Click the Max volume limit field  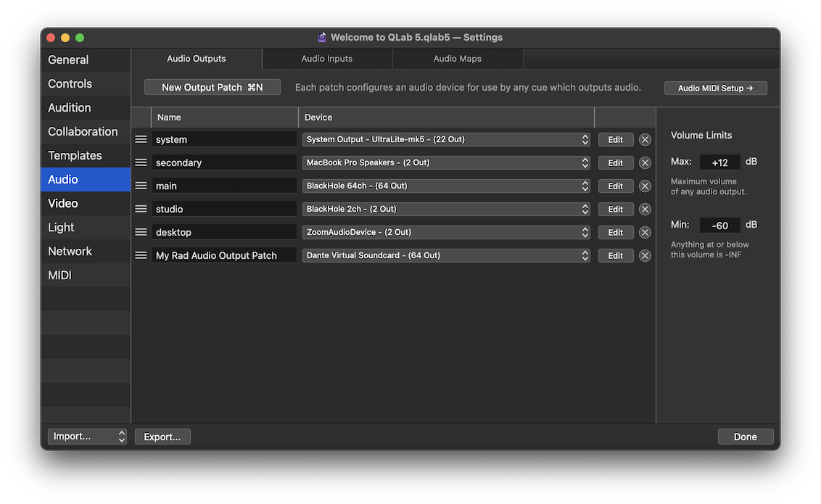pyautogui.click(x=719, y=162)
